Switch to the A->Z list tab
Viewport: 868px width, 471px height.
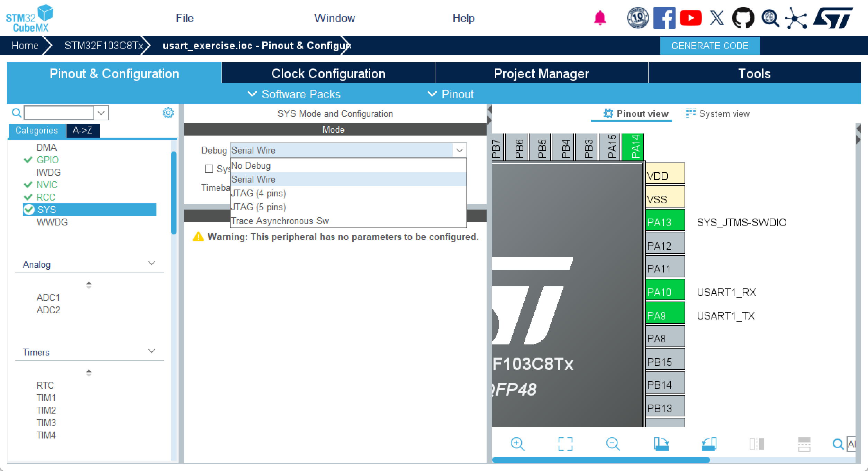(x=82, y=130)
